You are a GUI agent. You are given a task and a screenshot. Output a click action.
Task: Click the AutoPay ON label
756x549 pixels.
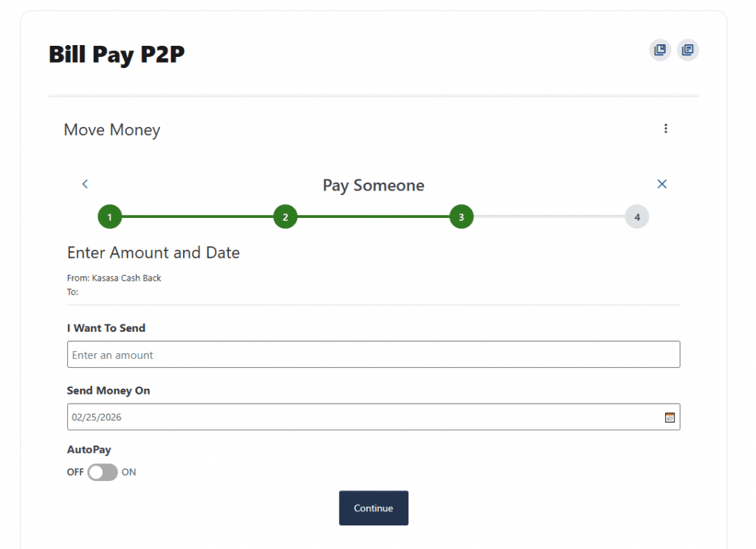129,472
